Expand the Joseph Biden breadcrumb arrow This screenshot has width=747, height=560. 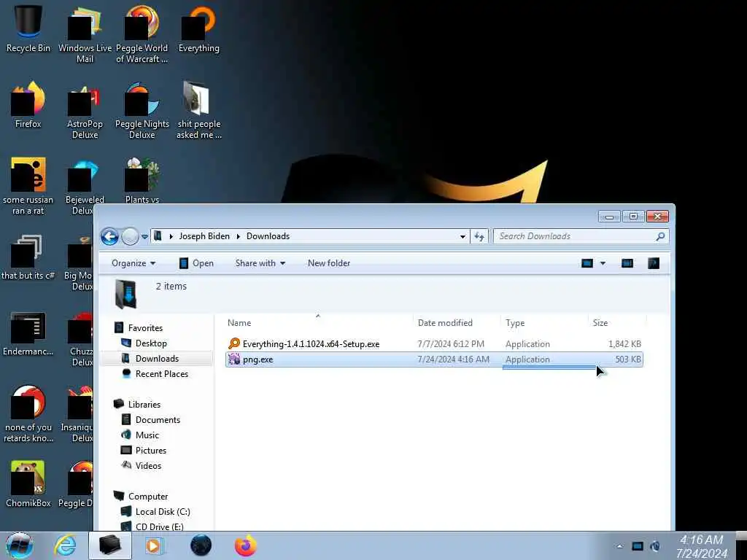pyautogui.click(x=239, y=236)
